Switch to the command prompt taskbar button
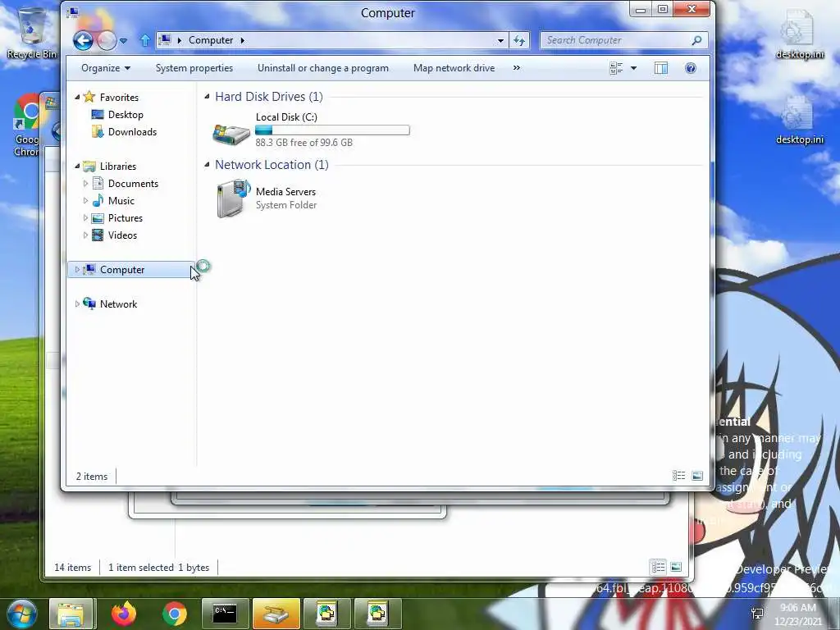This screenshot has width=840, height=630. coord(225,614)
